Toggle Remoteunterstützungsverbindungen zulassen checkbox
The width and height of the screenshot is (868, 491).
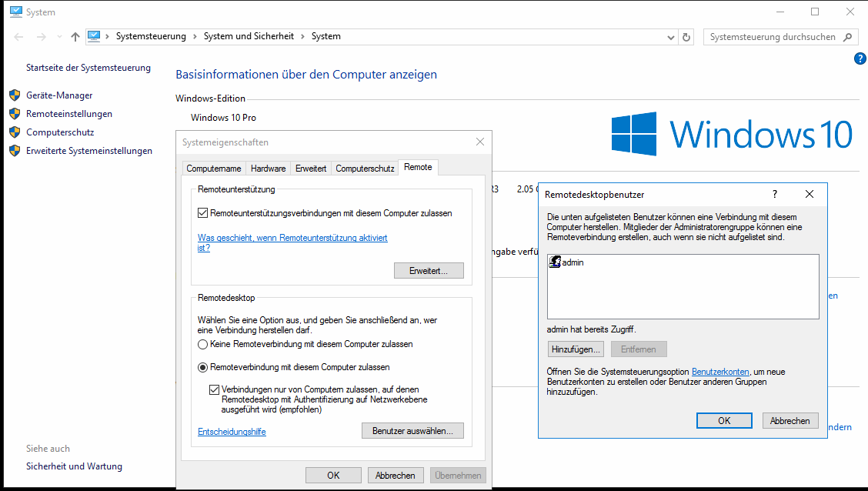202,213
